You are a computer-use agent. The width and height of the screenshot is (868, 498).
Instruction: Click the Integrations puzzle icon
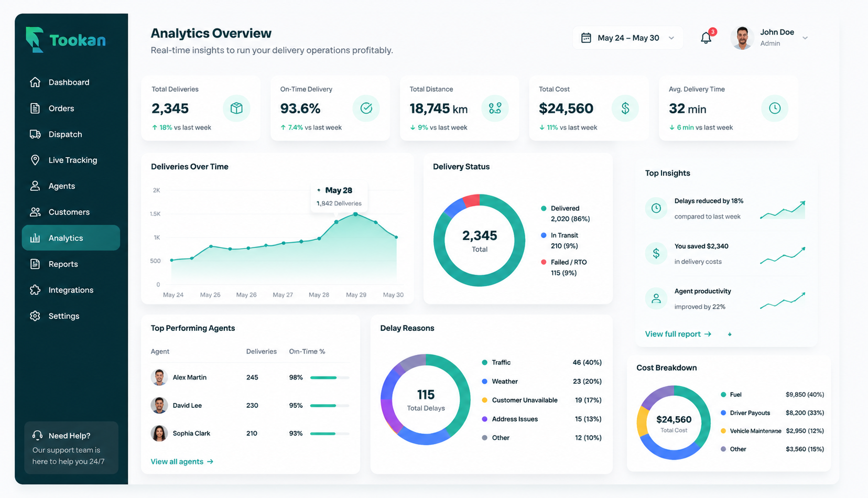coord(35,290)
